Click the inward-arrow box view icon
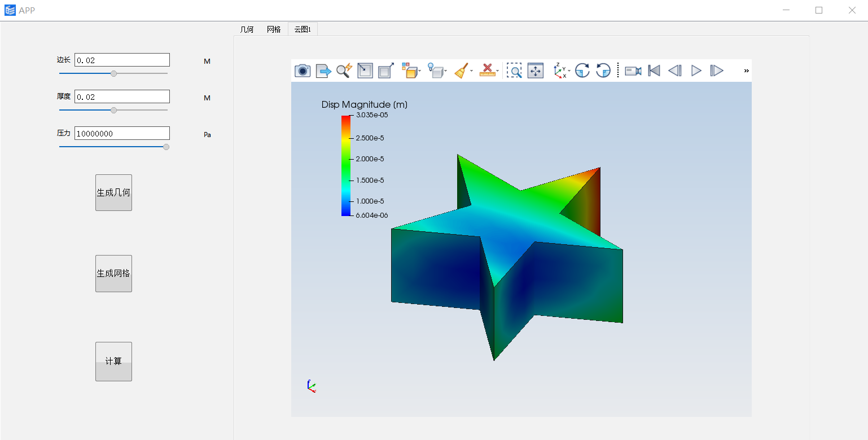The height and width of the screenshot is (440, 868). coord(365,71)
